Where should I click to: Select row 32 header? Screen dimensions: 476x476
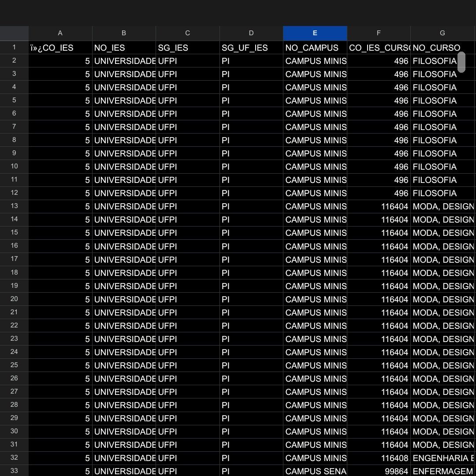click(x=14, y=458)
